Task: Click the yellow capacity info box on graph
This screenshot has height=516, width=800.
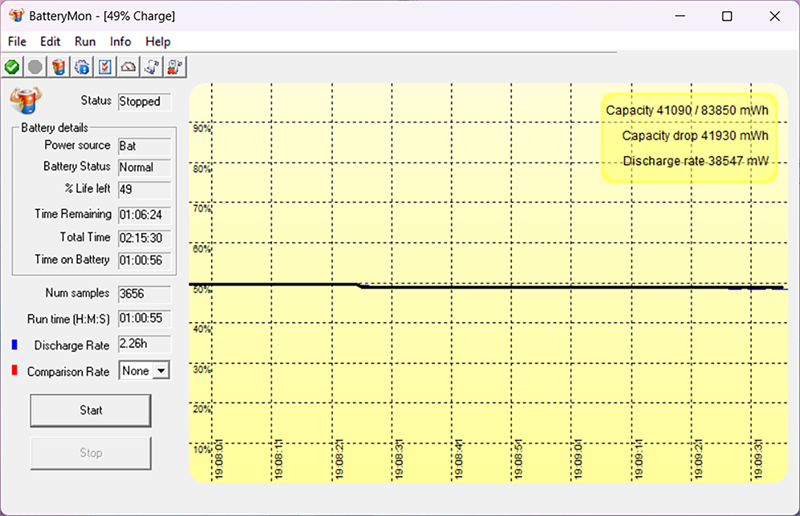Action: (689, 137)
